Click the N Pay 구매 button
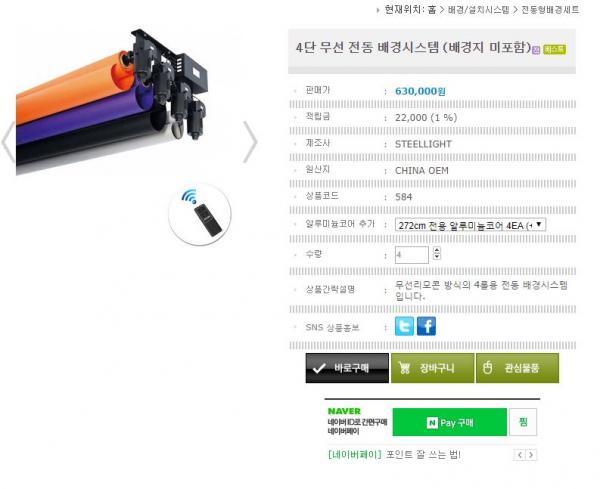This screenshot has height=489, width=600. click(450, 422)
